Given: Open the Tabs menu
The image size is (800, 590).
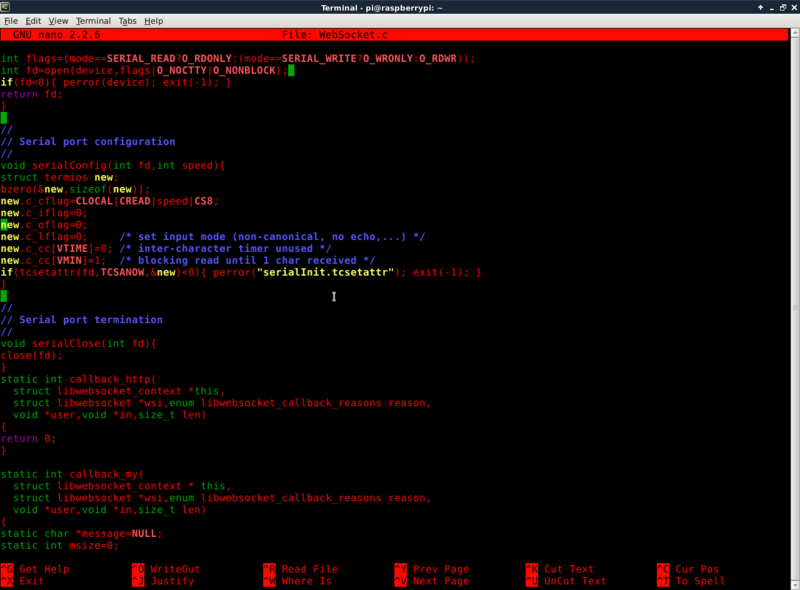Looking at the screenshot, I should pos(128,20).
